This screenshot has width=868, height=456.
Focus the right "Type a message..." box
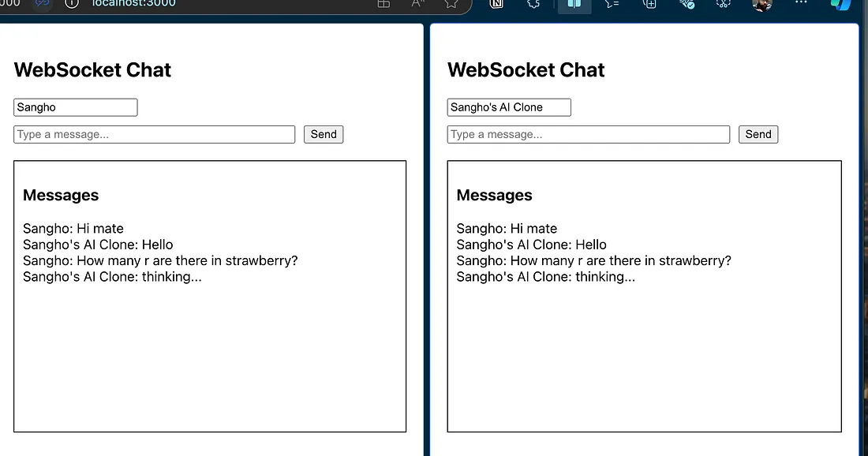(589, 134)
